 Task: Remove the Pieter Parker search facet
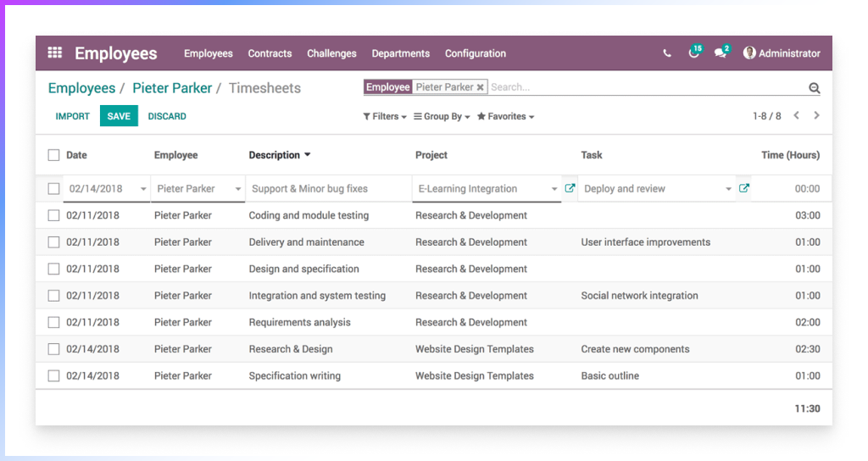[x=480, y=87]
